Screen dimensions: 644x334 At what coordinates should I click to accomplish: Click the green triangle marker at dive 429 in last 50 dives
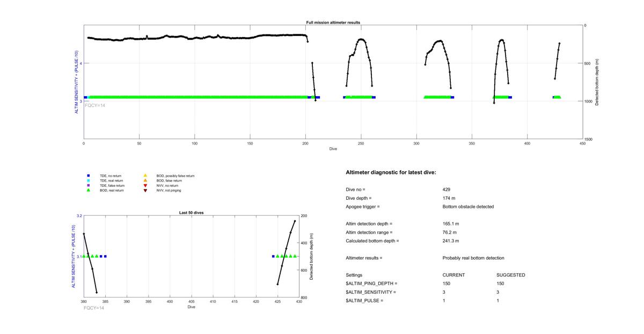coord(295,256)
